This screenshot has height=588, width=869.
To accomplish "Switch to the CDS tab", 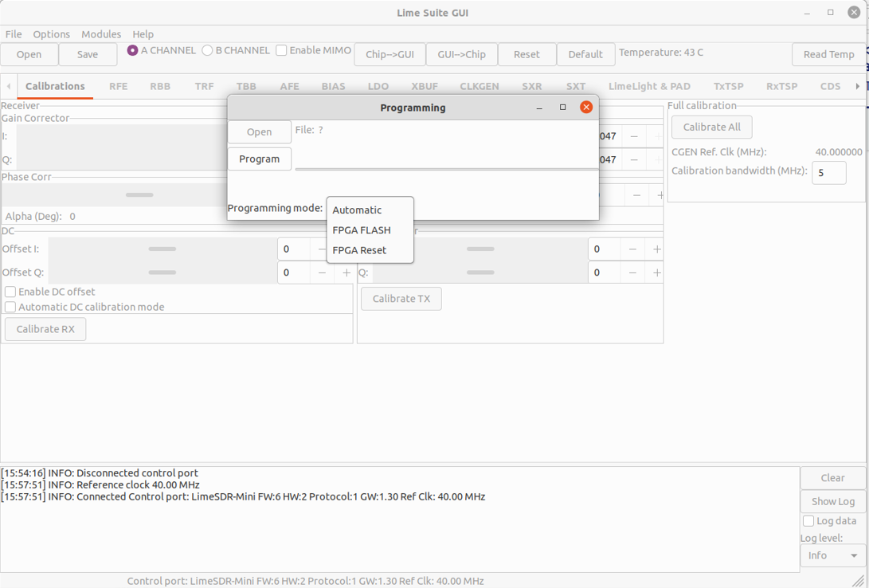I will (x=830, y=87).
